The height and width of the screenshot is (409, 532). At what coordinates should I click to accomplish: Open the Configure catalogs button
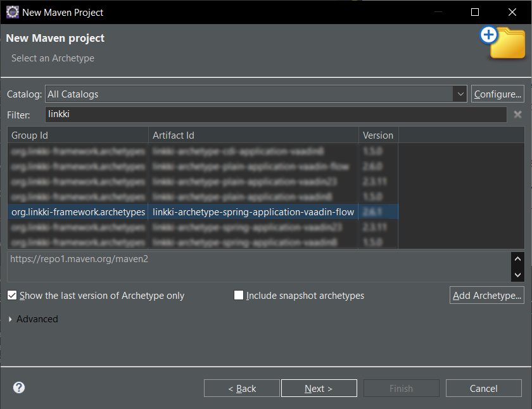coord(497,94)
